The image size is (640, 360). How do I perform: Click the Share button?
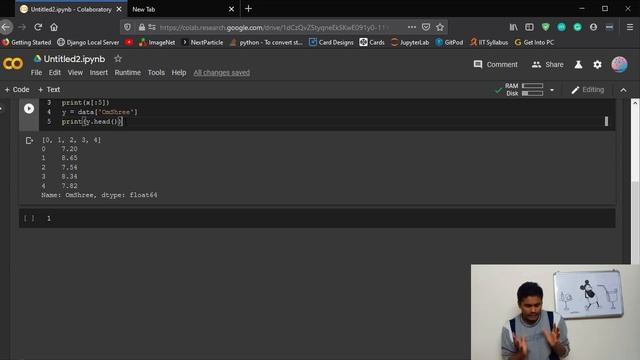click(547, 64)
